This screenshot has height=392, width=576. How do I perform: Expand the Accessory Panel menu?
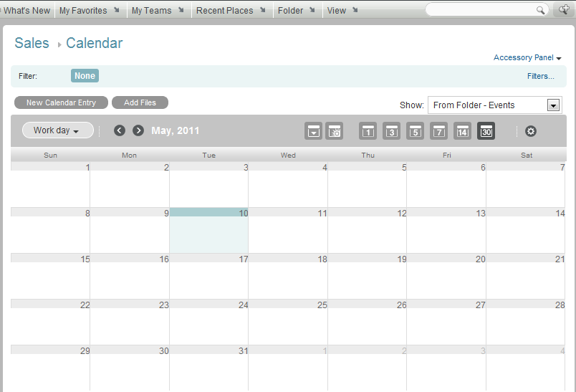(x=527, y=57)
